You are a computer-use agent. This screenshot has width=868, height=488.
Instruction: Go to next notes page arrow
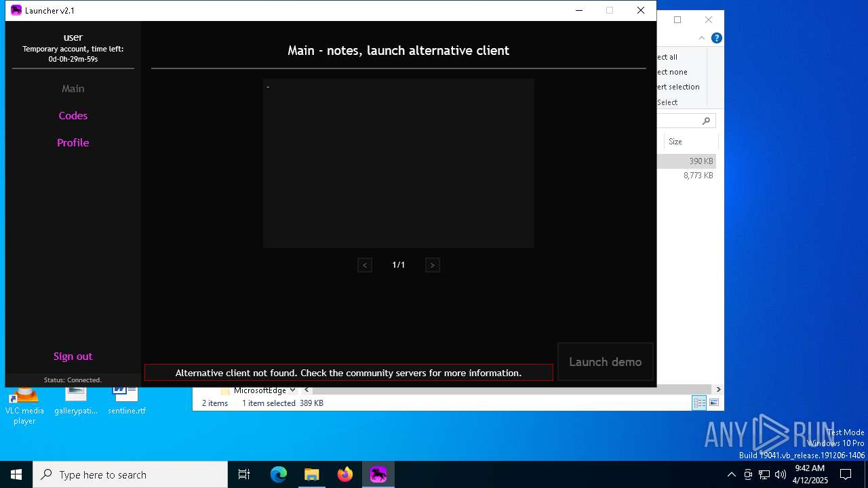point(433,265)
